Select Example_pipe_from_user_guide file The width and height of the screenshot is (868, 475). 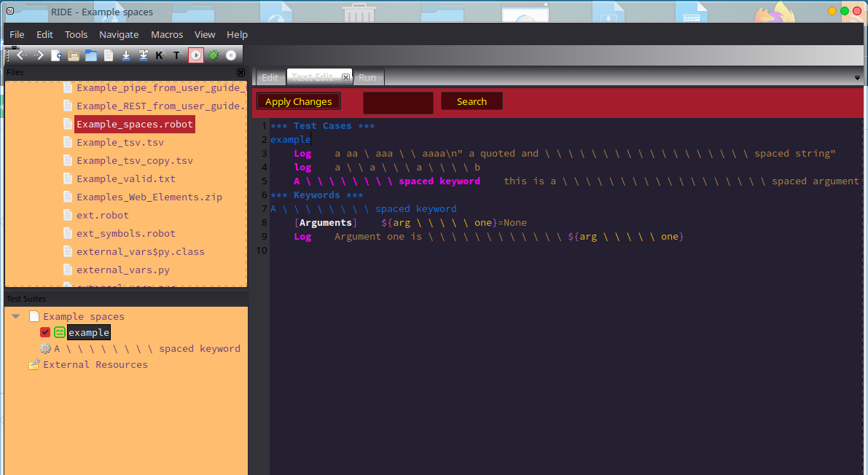(x=160, y=87)
